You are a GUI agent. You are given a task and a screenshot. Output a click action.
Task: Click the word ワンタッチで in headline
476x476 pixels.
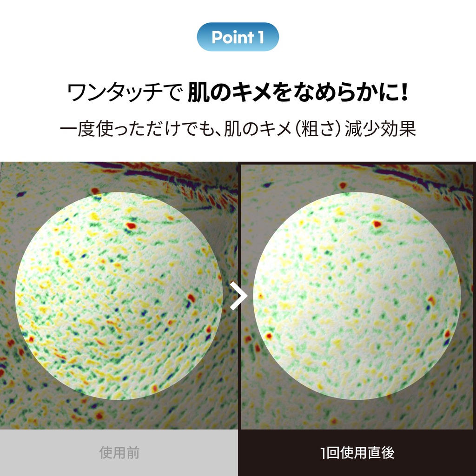click(125, 93)
